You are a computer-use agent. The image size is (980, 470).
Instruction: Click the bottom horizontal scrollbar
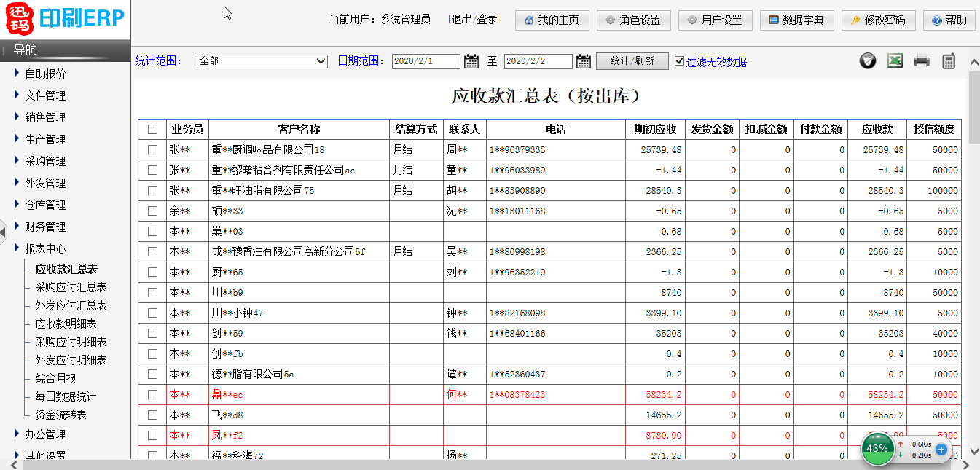[437, 464]
